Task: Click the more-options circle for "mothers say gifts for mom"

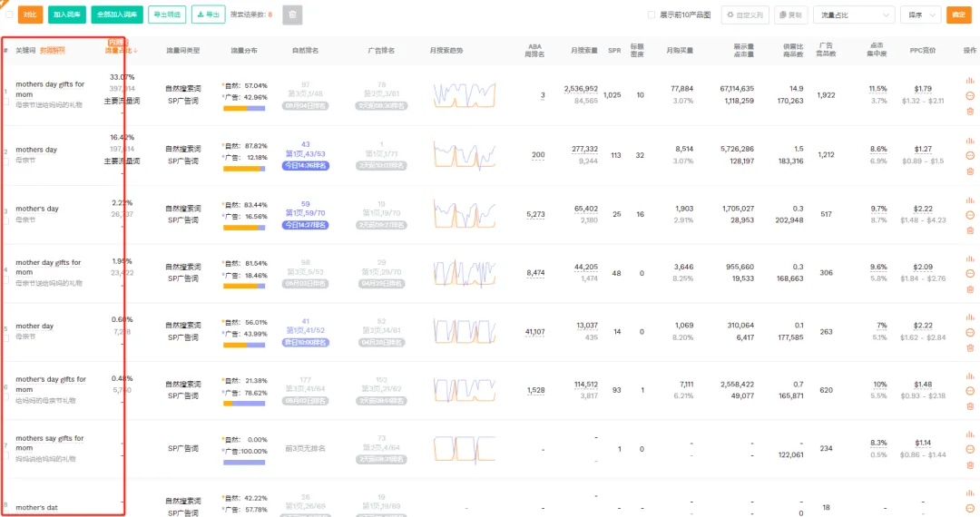Action: pyautogui.click(x=969, y=450)
